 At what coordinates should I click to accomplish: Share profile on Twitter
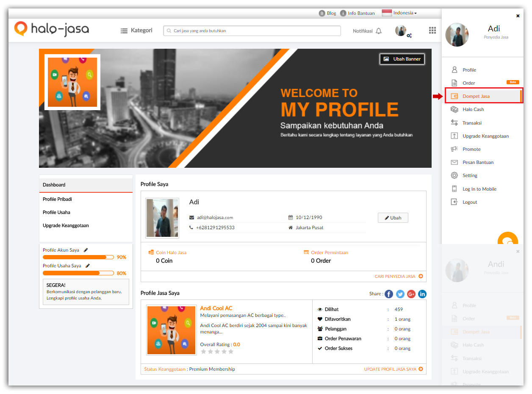tap(400, 294)
